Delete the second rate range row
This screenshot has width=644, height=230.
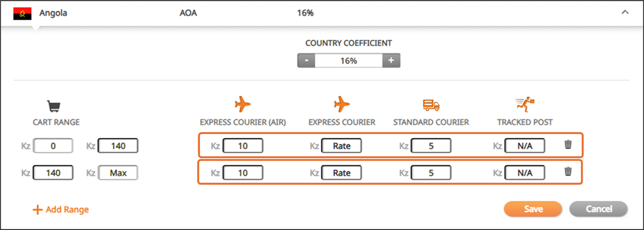pyautogui.click(x=568, y=172)
